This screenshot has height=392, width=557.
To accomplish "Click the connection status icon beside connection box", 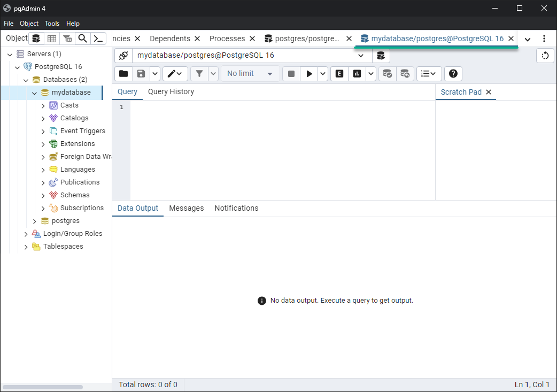I will pos(123,56).
